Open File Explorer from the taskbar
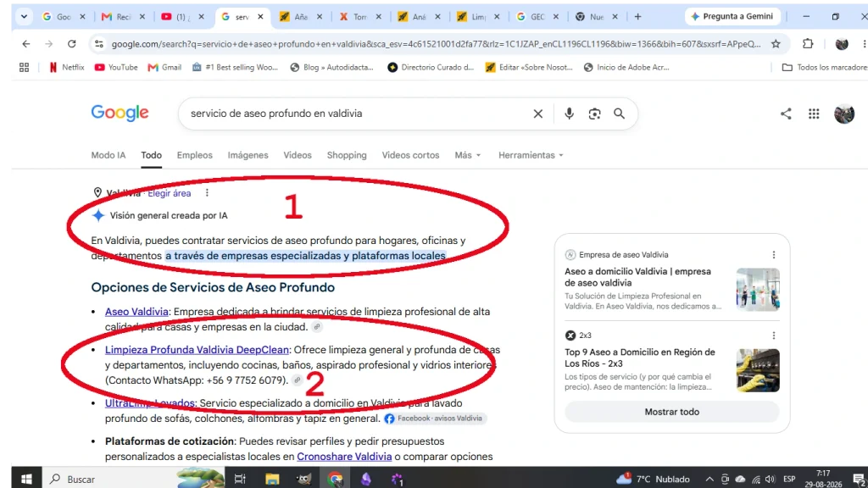This screenshot has width=868, height=488. coord(272,479)
